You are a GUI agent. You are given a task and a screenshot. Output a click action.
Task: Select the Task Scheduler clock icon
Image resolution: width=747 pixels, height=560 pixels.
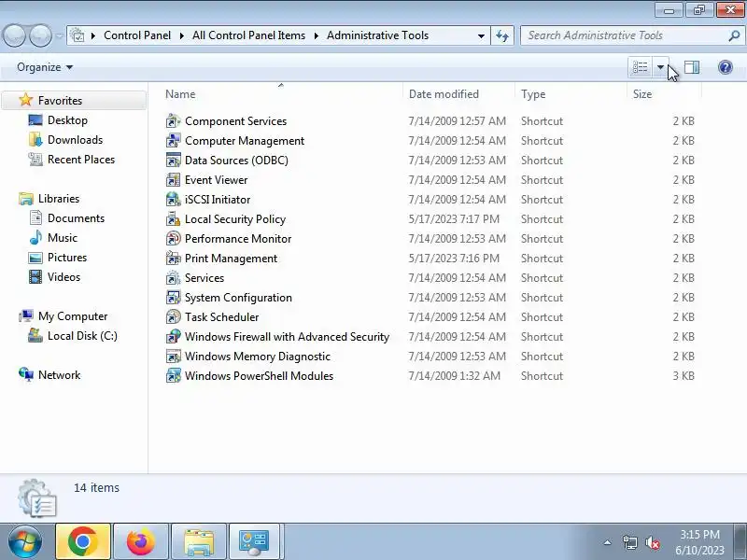coord(173,316)
